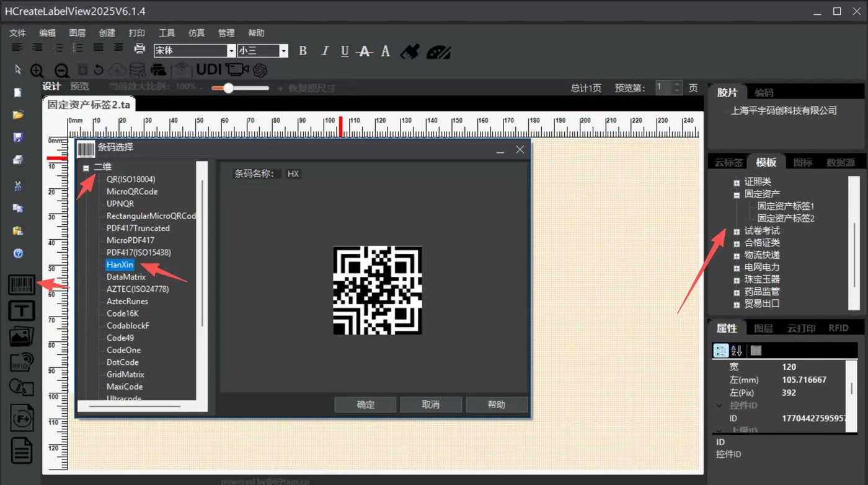
Task: Collapse the 二维 barcode category
Action: pyautogui.click(x=86, y=168)
